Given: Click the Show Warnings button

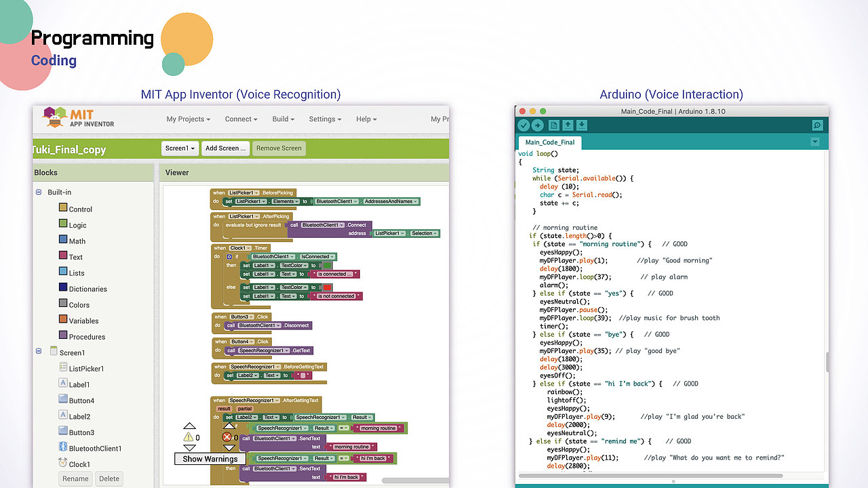Looking at the screenshot, I should [210, 459].
